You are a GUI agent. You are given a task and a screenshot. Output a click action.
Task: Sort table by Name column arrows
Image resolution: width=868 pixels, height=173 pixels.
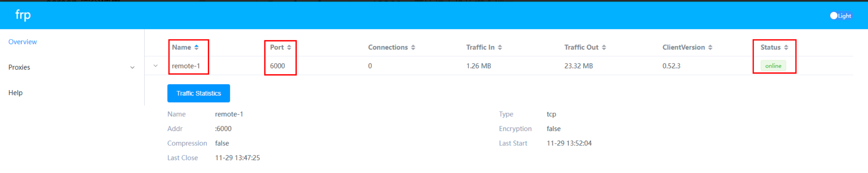[197, 47]
